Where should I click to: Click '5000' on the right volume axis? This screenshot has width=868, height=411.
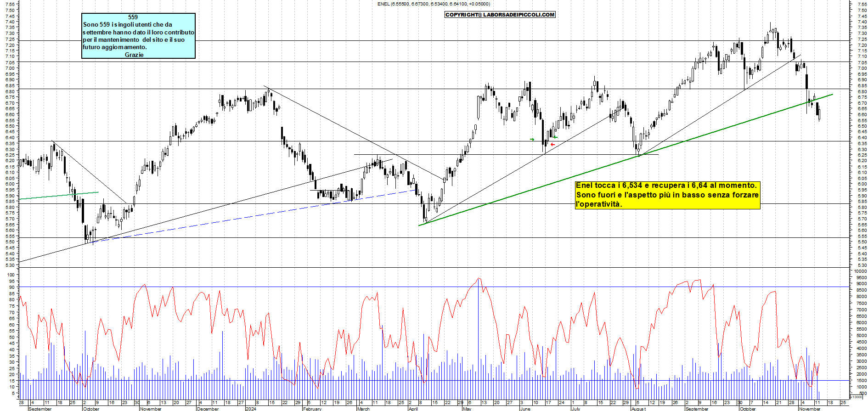click(x=862, y=335)
